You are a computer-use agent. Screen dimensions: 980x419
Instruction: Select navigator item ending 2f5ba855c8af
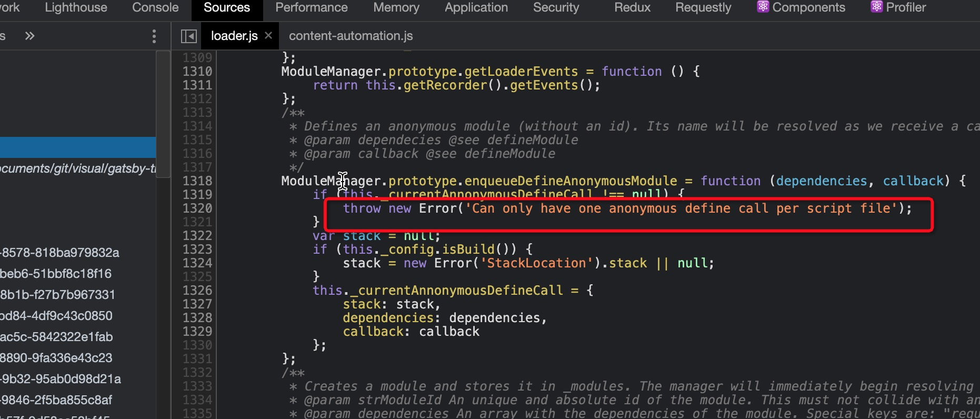click(56, 400)
